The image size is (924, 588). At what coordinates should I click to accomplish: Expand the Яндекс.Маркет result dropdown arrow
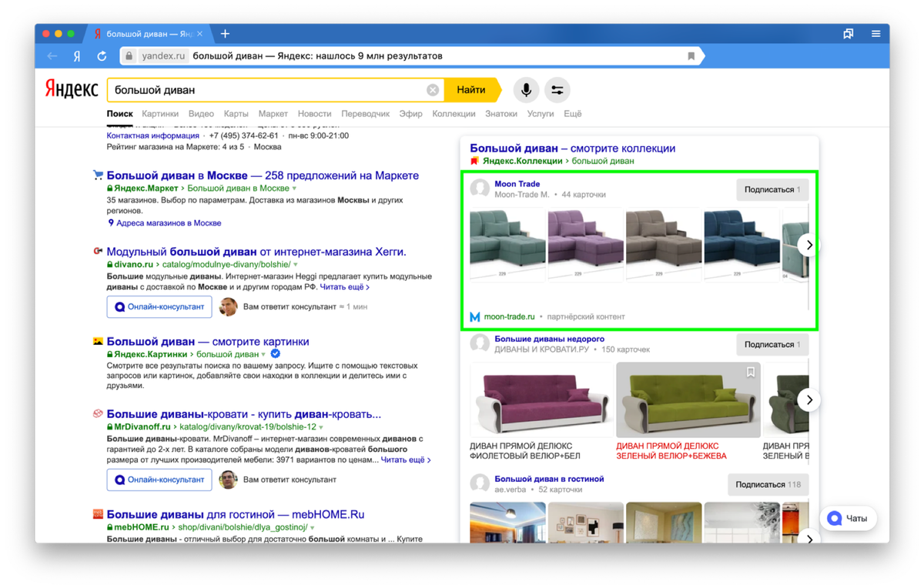(x=294, y=189)
